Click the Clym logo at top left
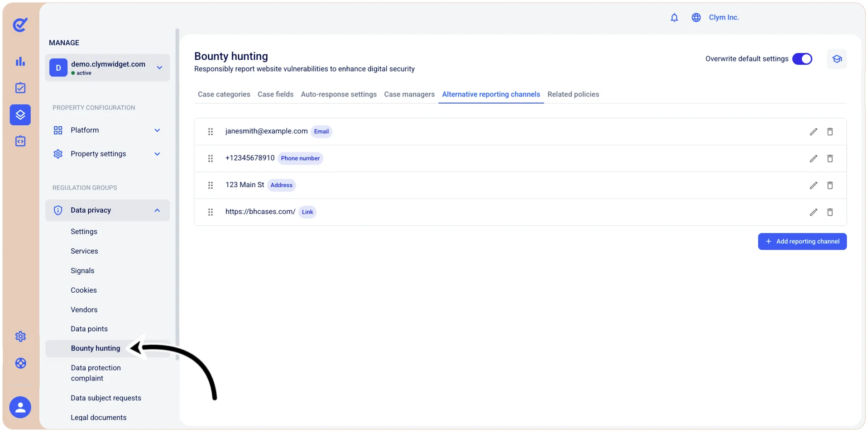The width and height of the screenshot is (868, 432). point(20,24)
